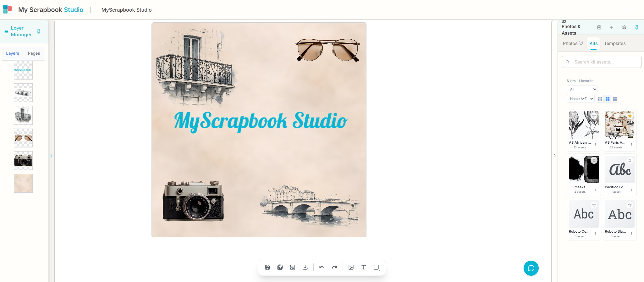Viewport: 644px width, 282px height.
Task: Open the chat support bubble
Action: click(x=531, y=268)
